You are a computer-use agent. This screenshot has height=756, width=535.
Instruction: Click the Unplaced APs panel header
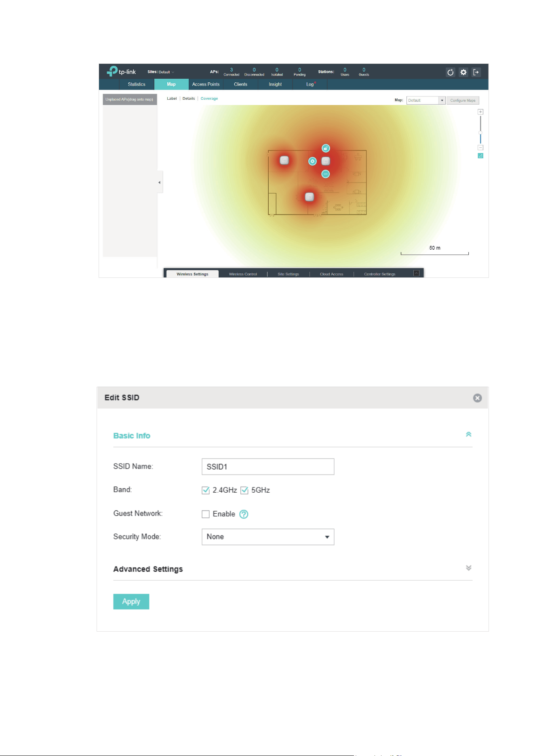point(130,99)
